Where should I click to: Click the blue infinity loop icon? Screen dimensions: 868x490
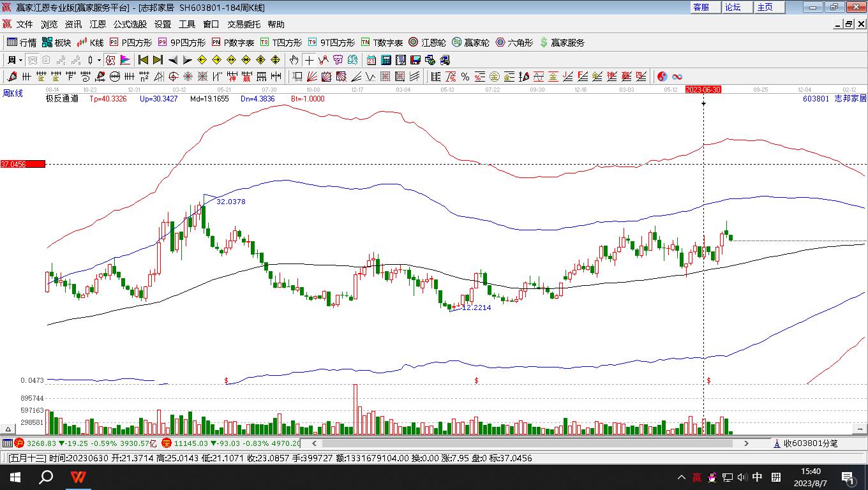tap(677, 77)
